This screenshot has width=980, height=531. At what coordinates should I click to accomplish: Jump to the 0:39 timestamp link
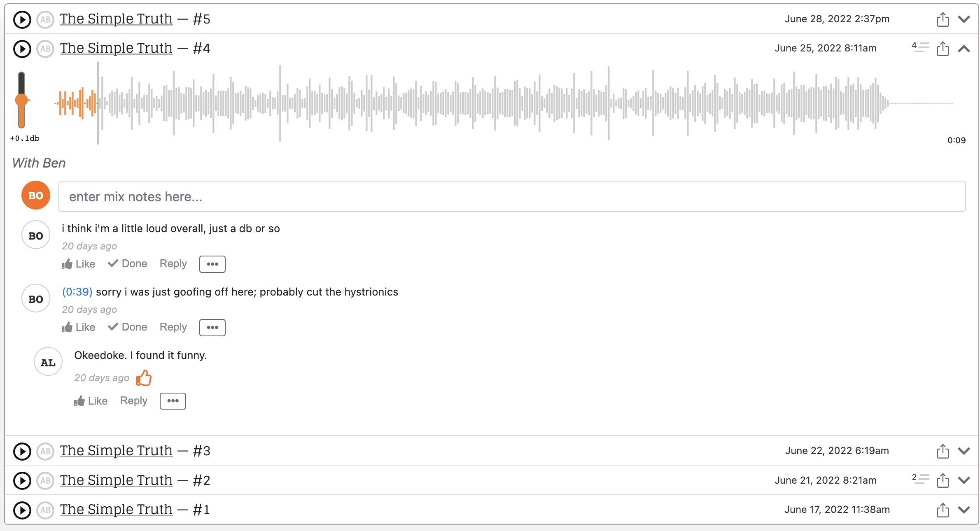[77, 292]
